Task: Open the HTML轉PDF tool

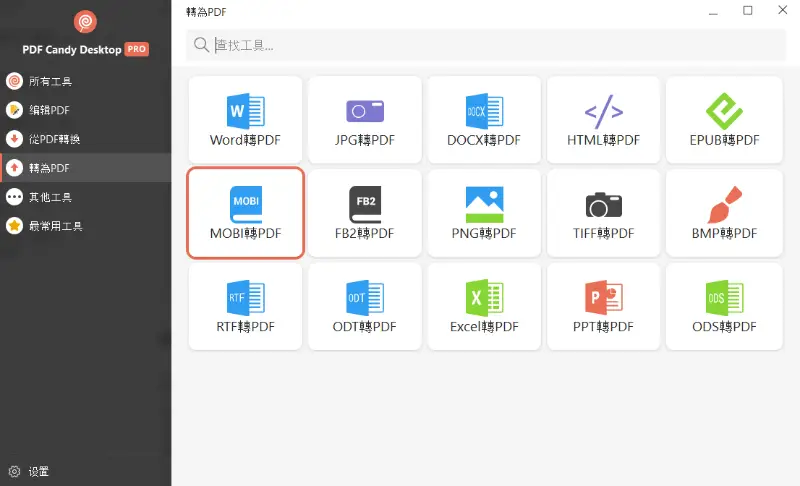Action: coord(604,120)
